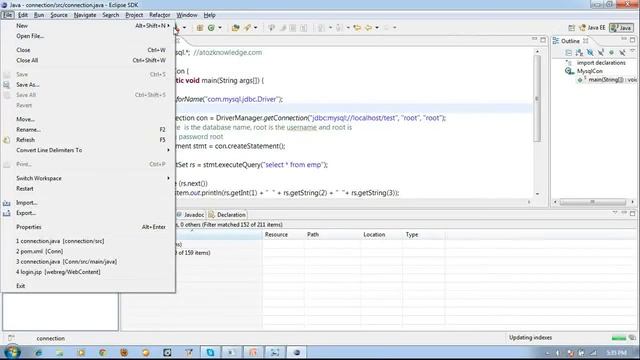Expand the New submenu
This screenshot has width=640, height=360.
click(x=88, y=26)
